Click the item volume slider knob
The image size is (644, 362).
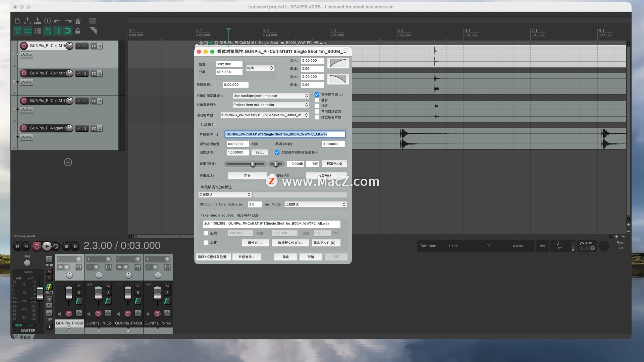(253, 164)
